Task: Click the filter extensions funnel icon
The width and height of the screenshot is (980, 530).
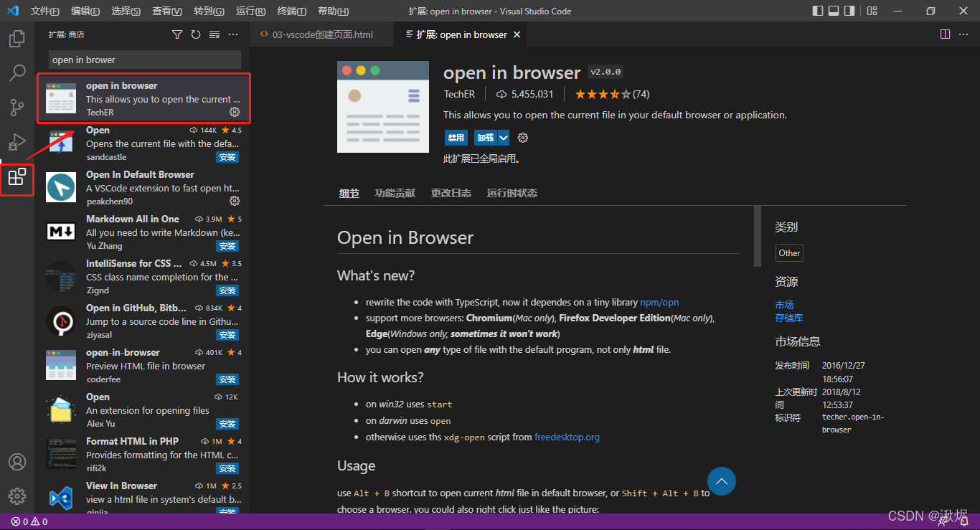Action: tap(177, 34)
